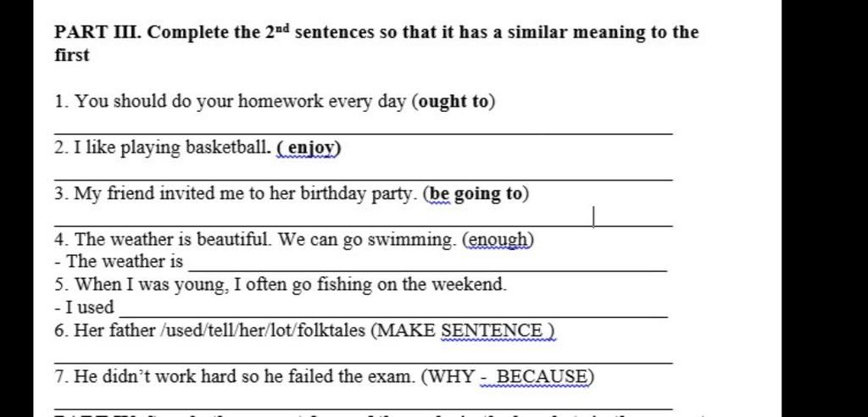
Task: Click the 'MAKE SENTENCE' text
Action: tap(461, 331)
